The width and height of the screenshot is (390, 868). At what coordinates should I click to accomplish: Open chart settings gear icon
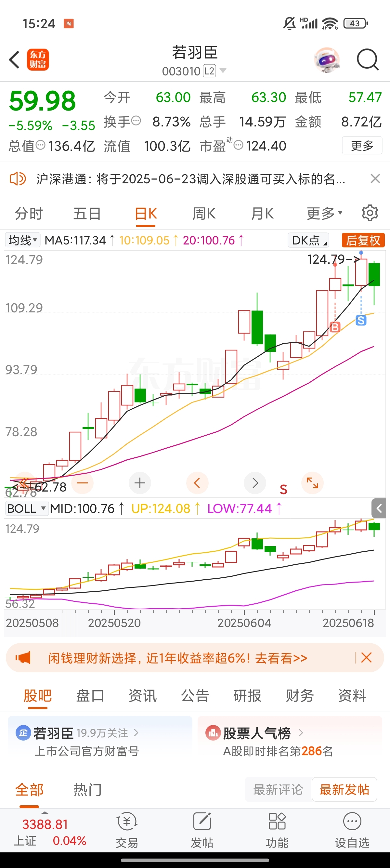click(x=370, y=213)
